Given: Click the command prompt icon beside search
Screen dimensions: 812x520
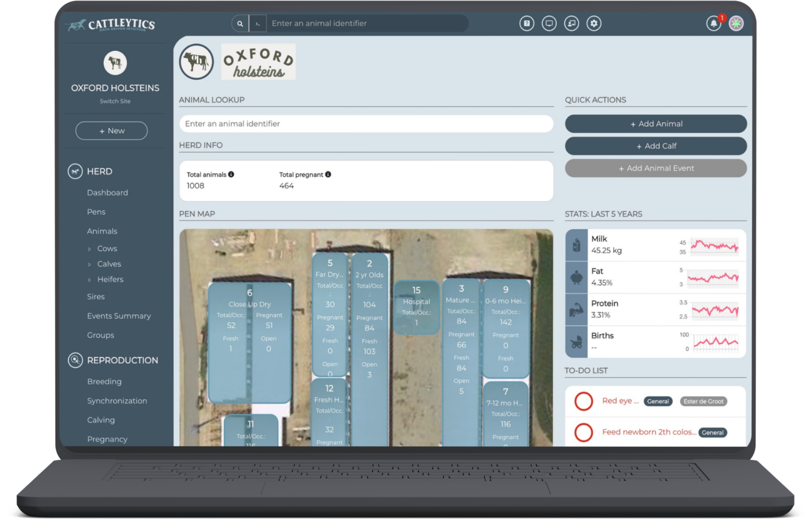Looking at the screenshot, I should point(257,24).
